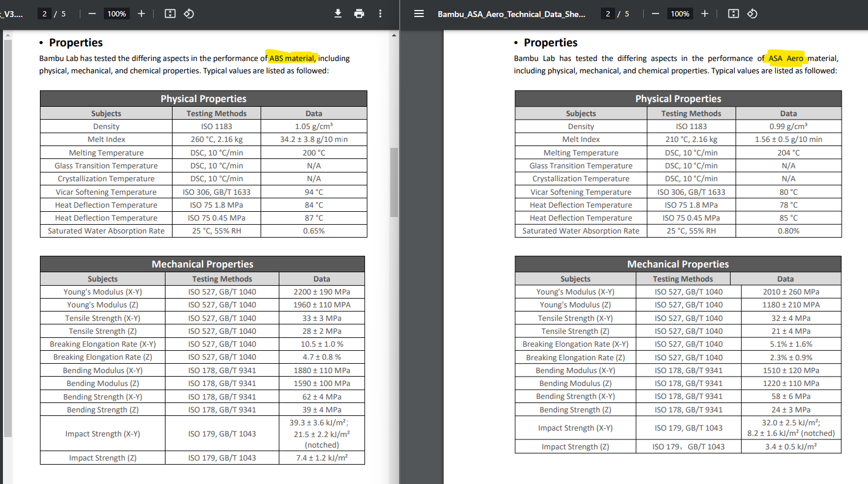Click ABS breaking elongation 10.5 ± 1.0 %
Screen dimensions: 868x484
pyautogui.click(x=322, y=344)
